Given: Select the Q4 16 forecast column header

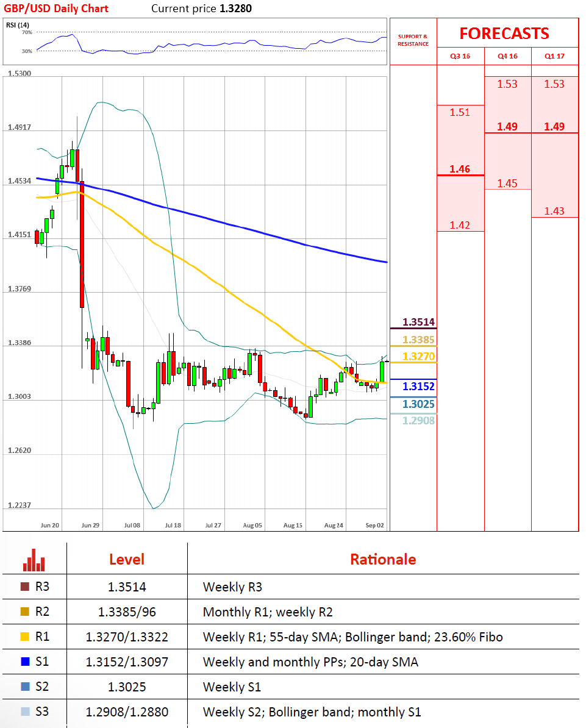Looking at the screenshot, I should pos(507,56).
